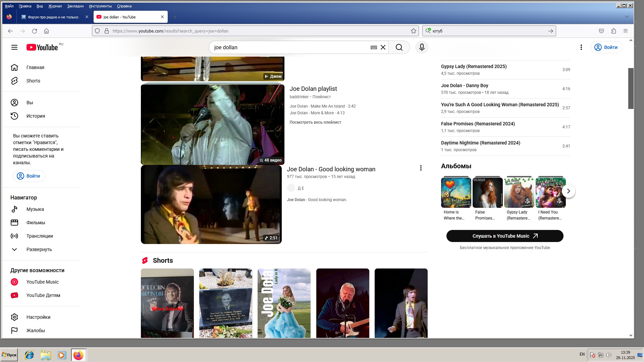This screenshot has height=362, width=644.
Task: Open YouTube settings three-dots menu
Action: coord(581,47)
